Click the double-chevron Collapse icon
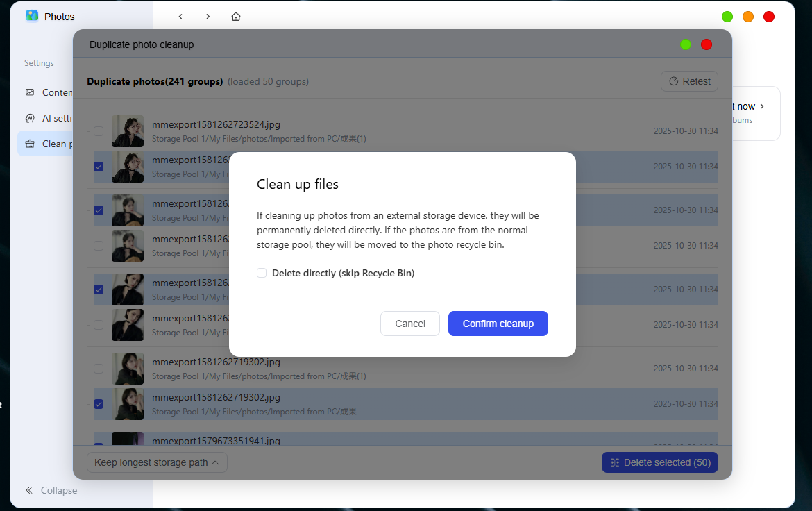 [x=30, y=490]
